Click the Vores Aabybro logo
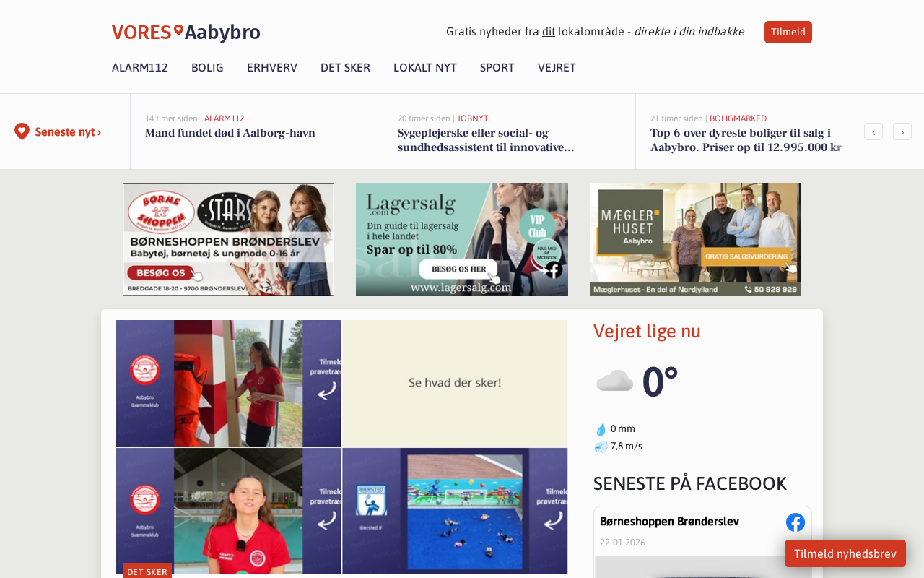The image size is (924, 578). pos(186,33)
